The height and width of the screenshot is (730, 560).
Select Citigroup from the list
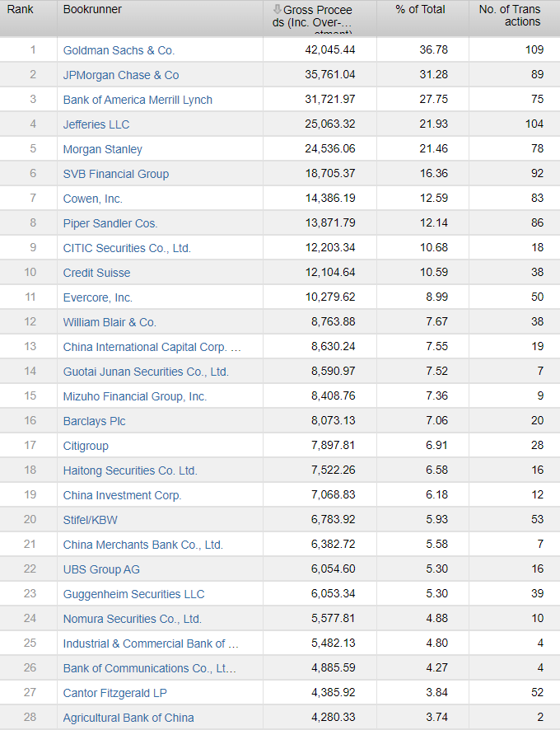[x=86, y=446]
